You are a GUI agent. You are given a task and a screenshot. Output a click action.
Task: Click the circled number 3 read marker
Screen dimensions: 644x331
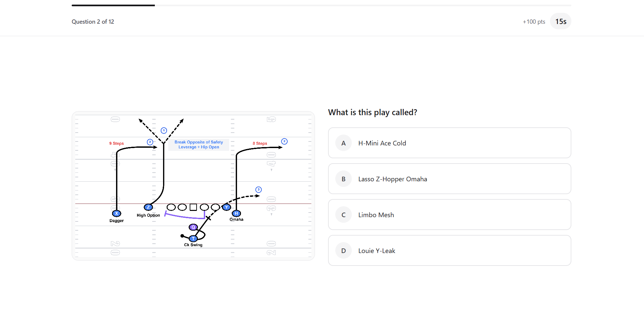(x=259, y=190)
